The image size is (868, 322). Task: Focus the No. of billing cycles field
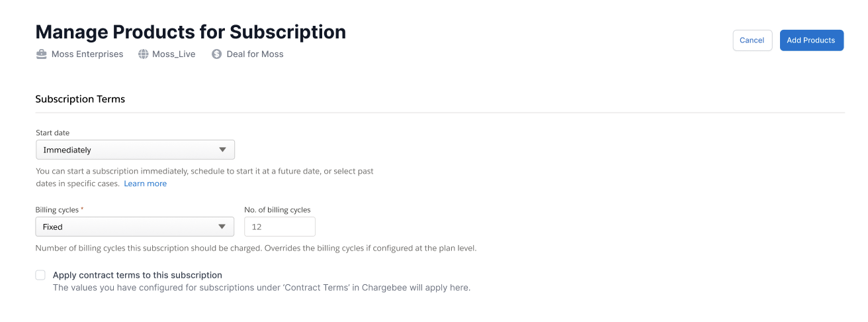coord(280,227)
